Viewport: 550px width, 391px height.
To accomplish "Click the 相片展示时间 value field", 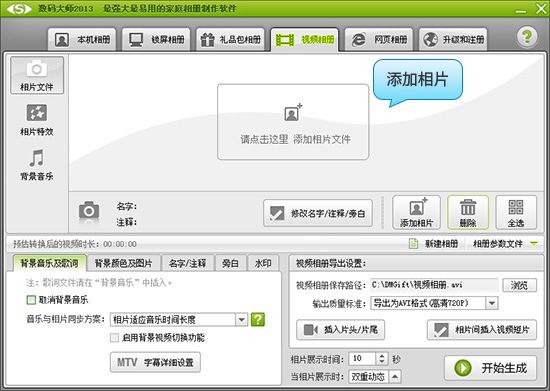I will [362, 358].
